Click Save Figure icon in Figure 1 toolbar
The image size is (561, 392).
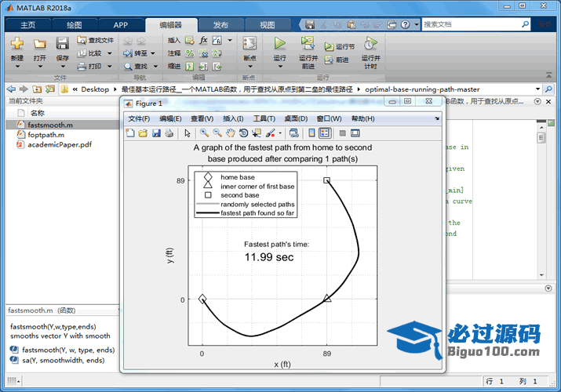[156, 133]
